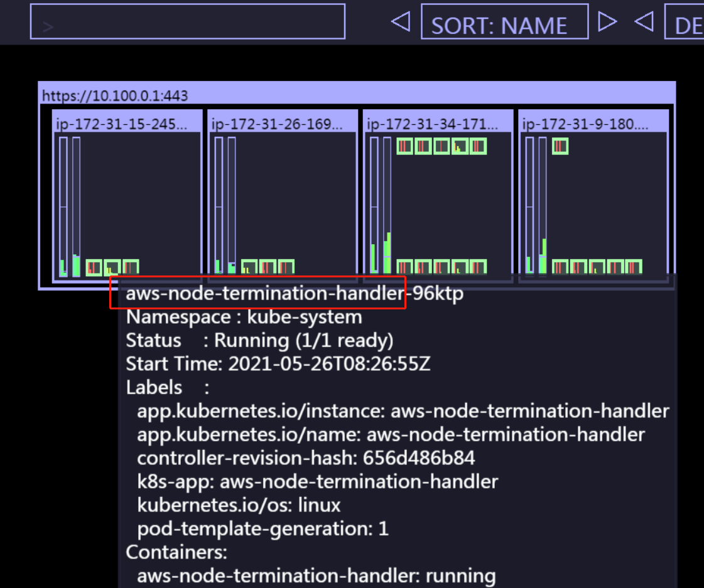Screen dimensions: 704x588
Task: Select third bottom-row pod on node ip-172-31-9-180
Action: click(597, 267)
